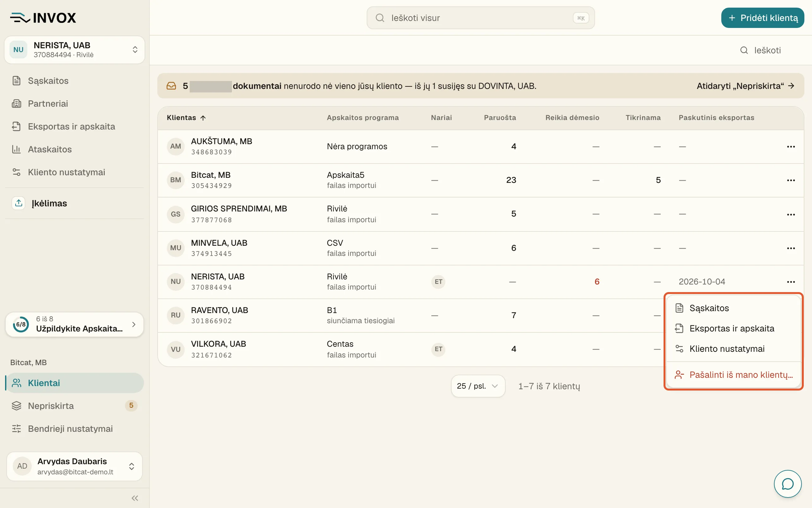This screenshot has width=812, height=508.
Task: Click the 6/8 circular progress indicator
Action: [21, 324]
